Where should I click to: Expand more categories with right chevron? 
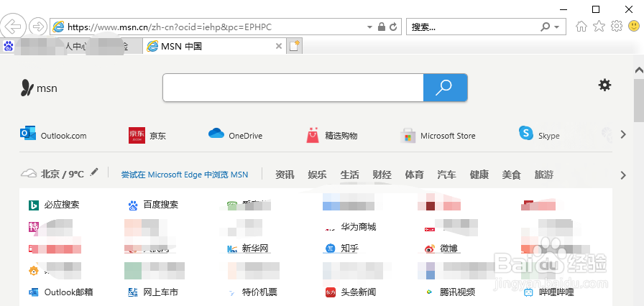(623, 175)
